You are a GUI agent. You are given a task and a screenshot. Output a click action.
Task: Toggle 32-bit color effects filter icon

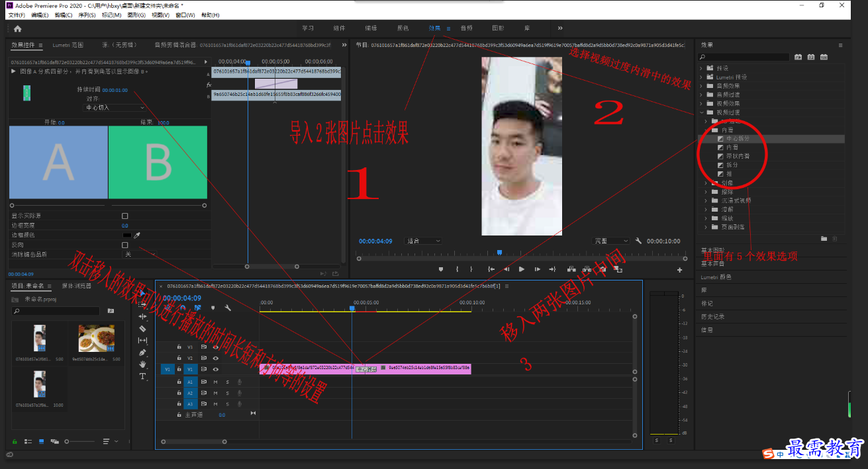point(811,58)
